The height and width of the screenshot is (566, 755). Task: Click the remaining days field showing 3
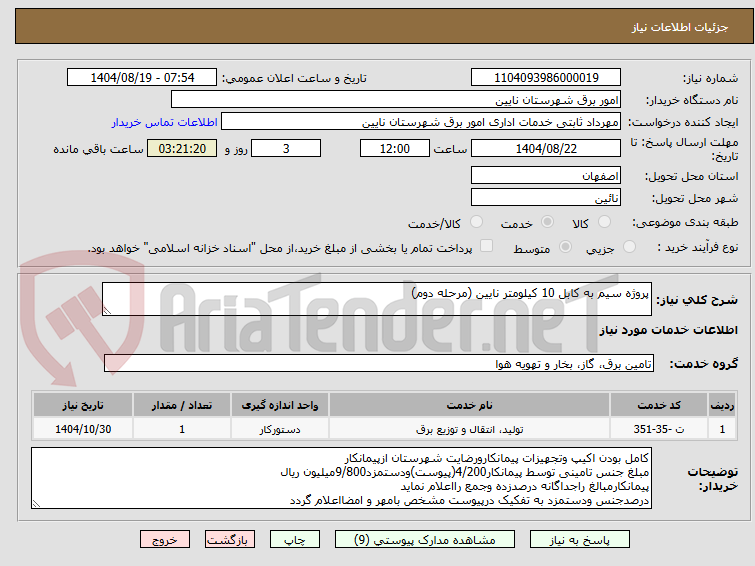point(286,148)
